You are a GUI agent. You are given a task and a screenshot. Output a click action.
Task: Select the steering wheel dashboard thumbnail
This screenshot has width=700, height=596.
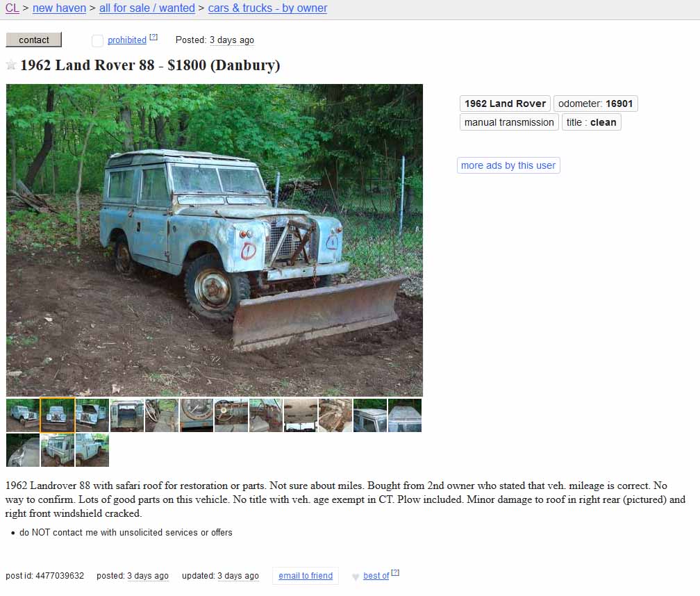[x=231, y=415]
